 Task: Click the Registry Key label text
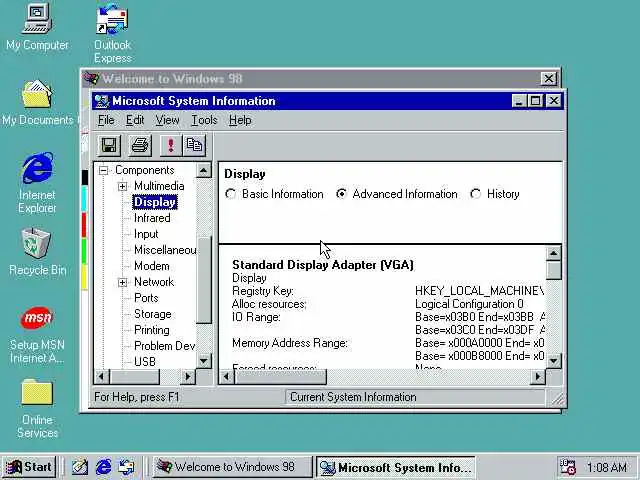point(263,291)
